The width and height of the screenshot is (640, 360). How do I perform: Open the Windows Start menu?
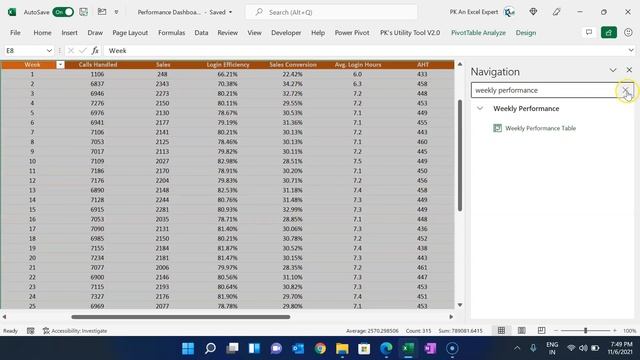pyautogui.click(x=188, y=348)
